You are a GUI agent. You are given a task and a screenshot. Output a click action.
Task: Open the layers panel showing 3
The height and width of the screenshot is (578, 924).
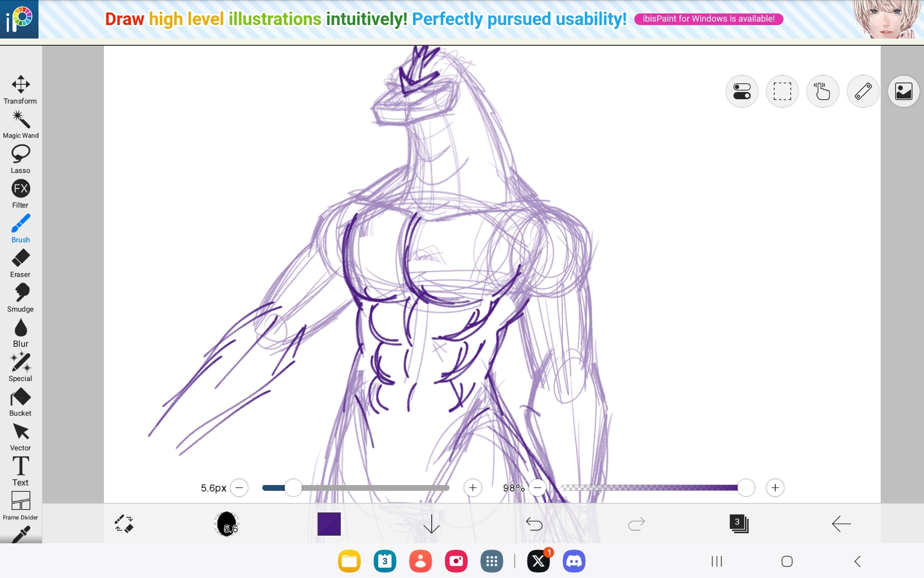point(739,524)
